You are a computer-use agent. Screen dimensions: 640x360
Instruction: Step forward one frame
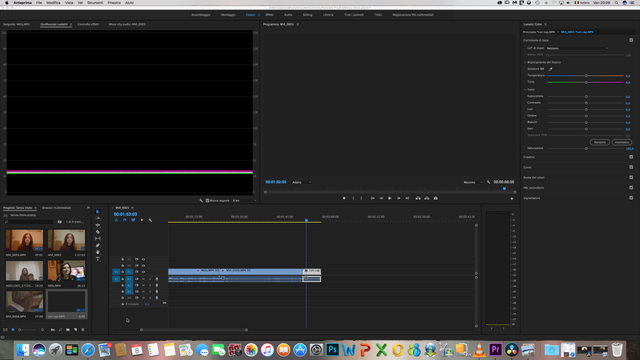(x=398, y=198)
